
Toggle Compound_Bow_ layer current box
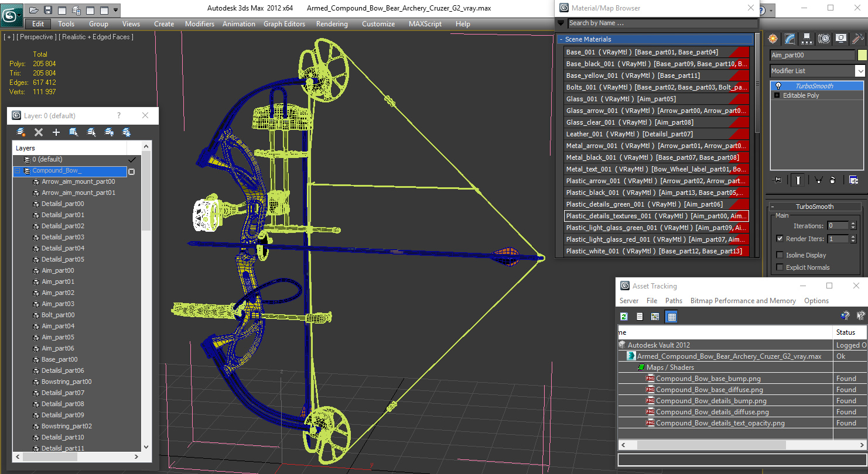(132, 171)
